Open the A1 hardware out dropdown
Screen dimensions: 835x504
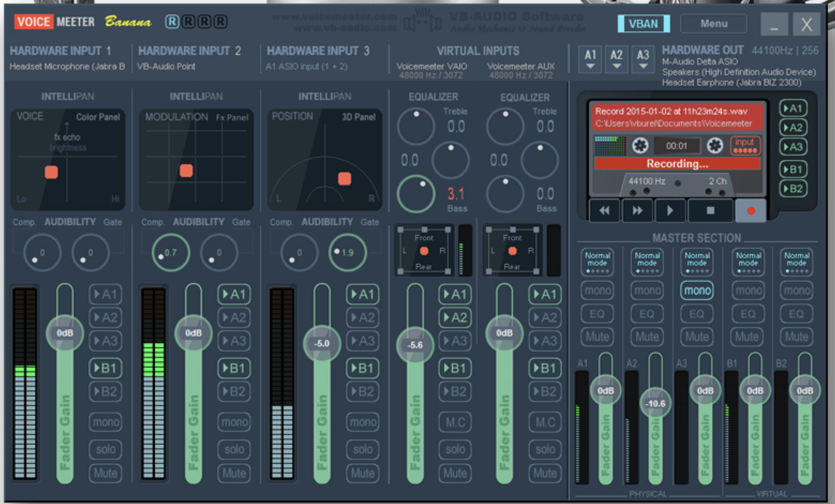(590, 59)
